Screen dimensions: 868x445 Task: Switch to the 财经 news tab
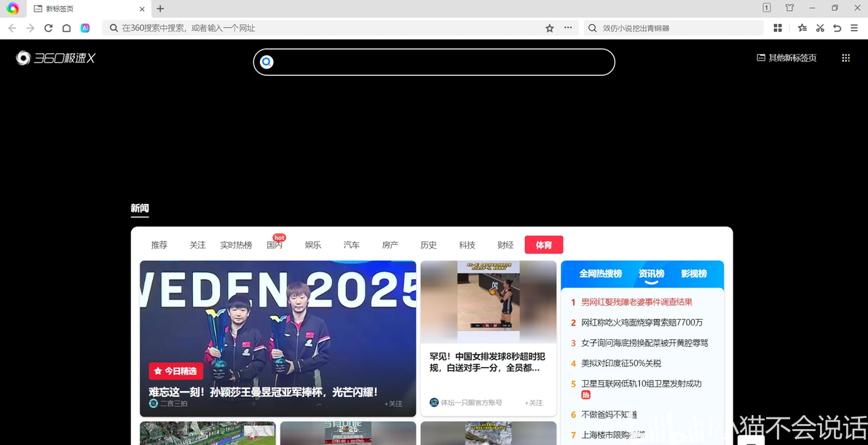pos(505,245)
